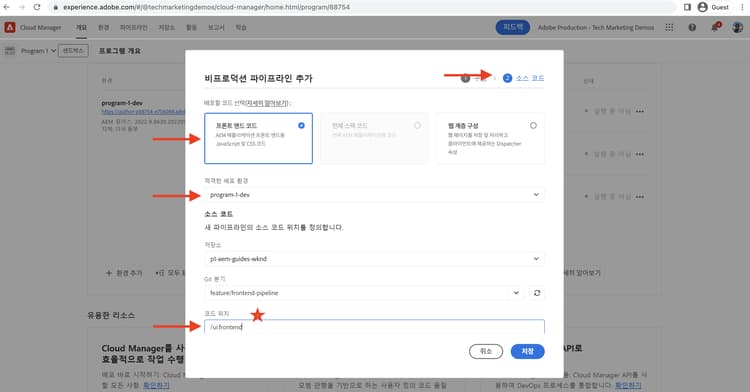Click Add Environment in background page

click(124, 273)
